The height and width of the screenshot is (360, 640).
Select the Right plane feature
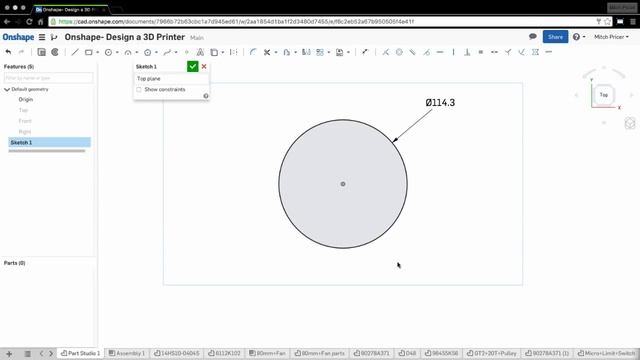[x=24, y=132]
